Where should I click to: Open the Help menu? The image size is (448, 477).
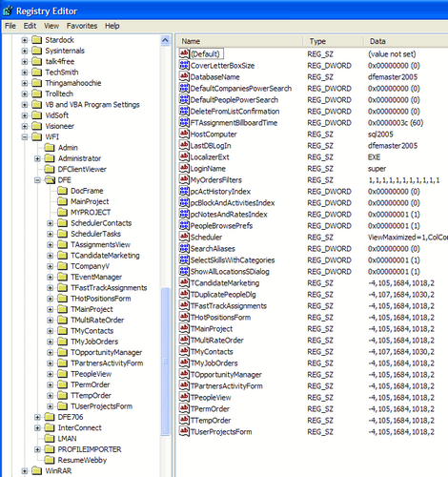[x=112, y=26]
